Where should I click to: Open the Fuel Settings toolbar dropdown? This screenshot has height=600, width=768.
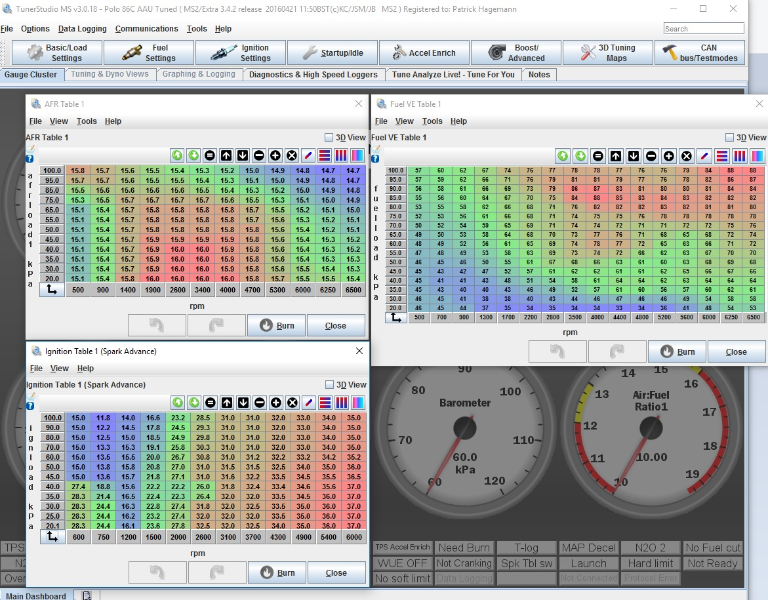(x=151, y=53)
